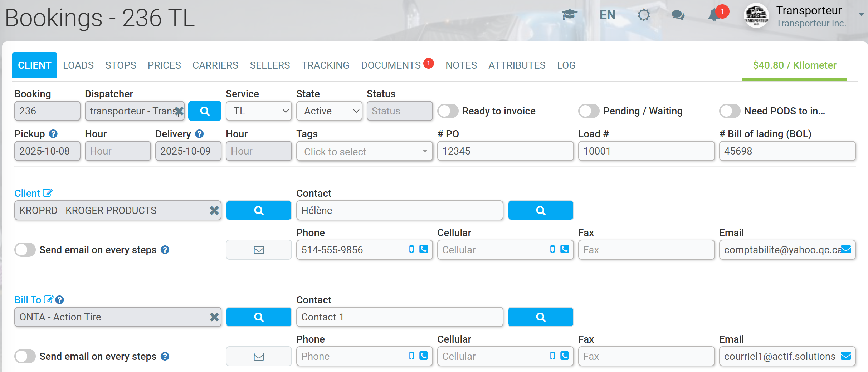The width and height of the screenshot is (868, 372).
Task: Open CARRIERS tab
Action: pyautogui.click(x=215, y=65)
